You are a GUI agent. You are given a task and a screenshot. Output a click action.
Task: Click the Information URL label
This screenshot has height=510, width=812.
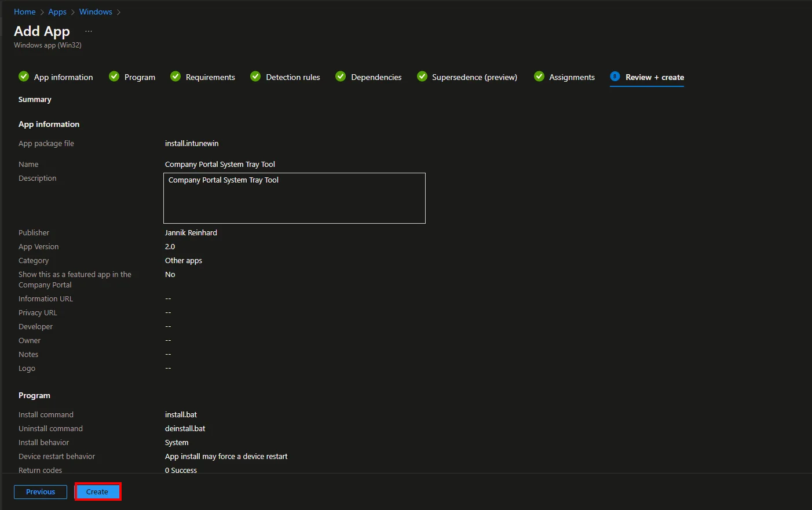pos(46,299)
